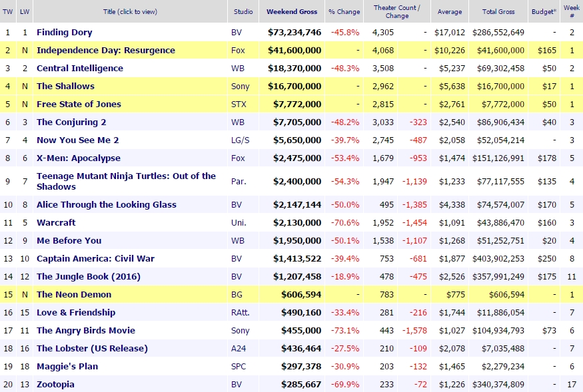Click Sony studio in The Shallows row
This screenshot has height=392, width=583.
(x=240, y=87)
